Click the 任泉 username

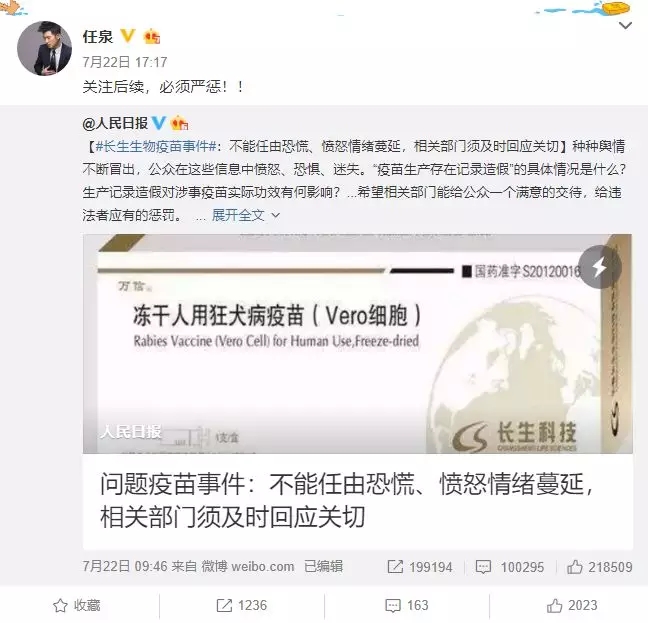[x=98, y=37]
